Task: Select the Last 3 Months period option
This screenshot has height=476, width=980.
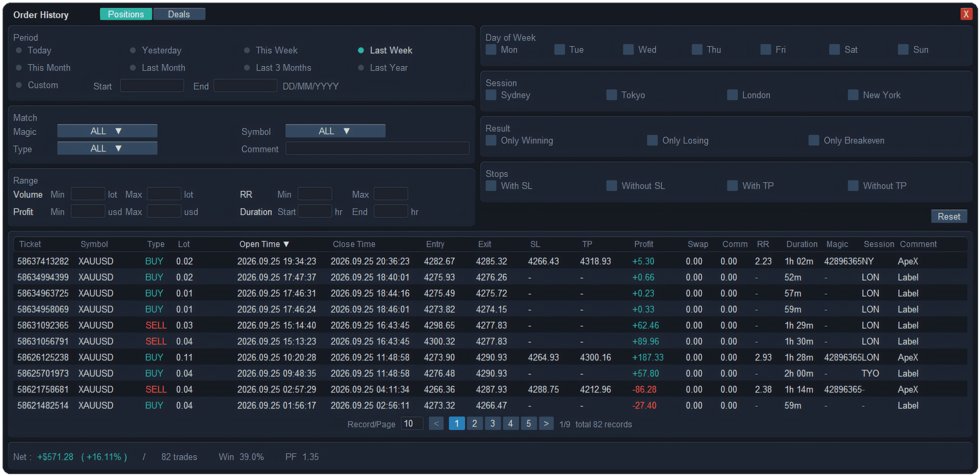Action: tap(278, 67)
